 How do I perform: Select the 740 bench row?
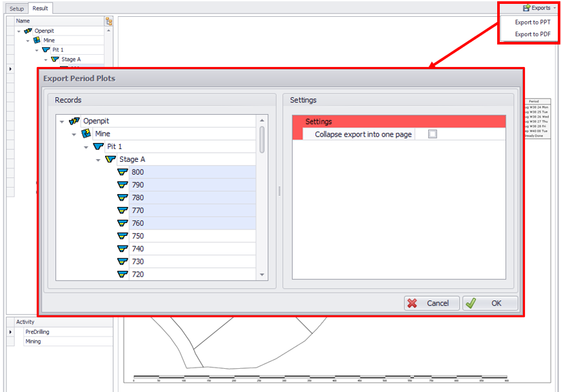(193, 249)
